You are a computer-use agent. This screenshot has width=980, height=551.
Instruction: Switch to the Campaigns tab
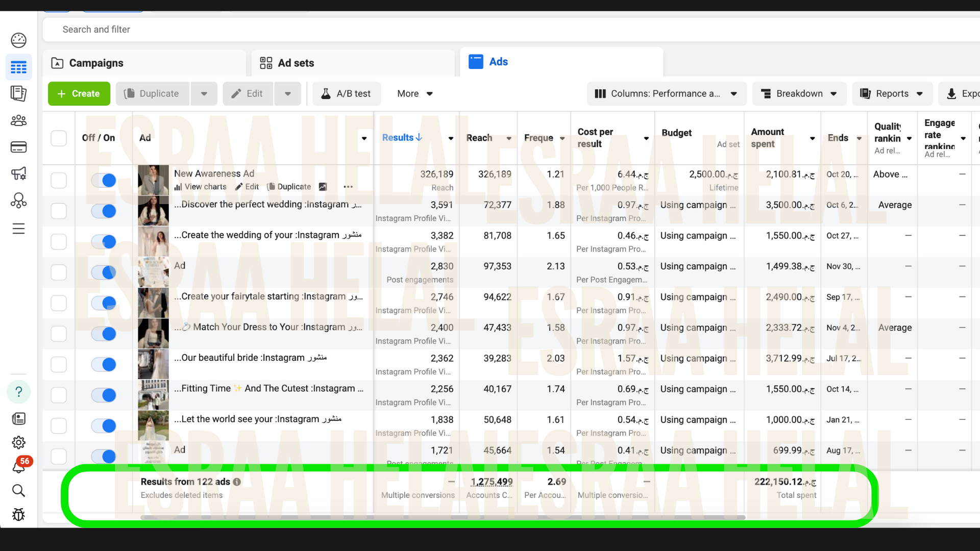pos(96,63)
